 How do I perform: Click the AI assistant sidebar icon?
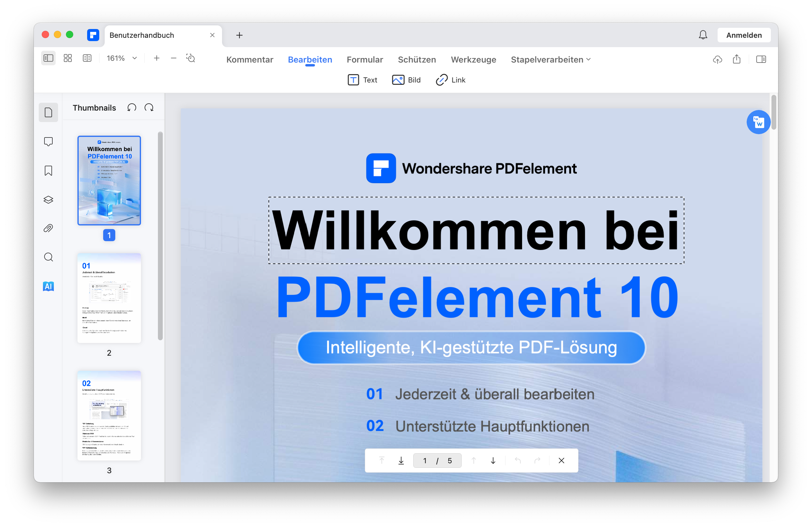point(48,286)
